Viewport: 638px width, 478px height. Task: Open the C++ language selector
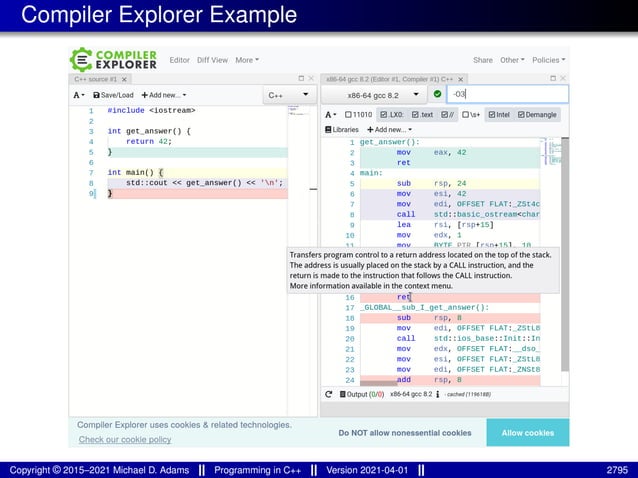(288, 95)
